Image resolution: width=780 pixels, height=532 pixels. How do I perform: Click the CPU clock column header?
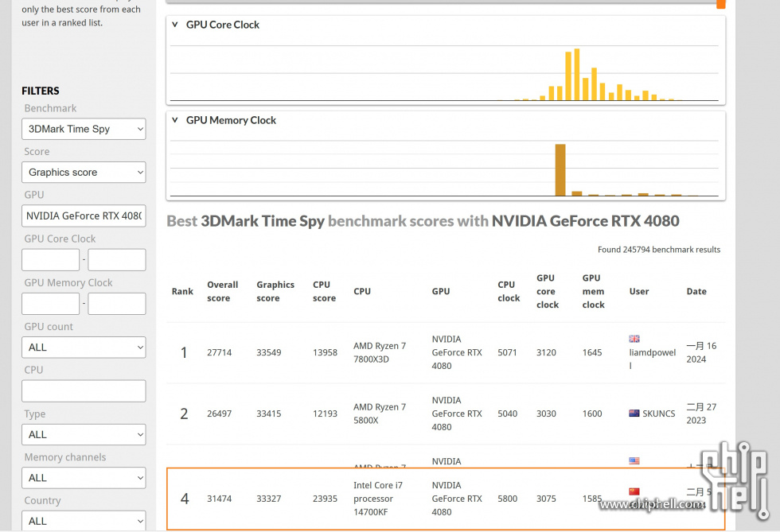point(509,291)
